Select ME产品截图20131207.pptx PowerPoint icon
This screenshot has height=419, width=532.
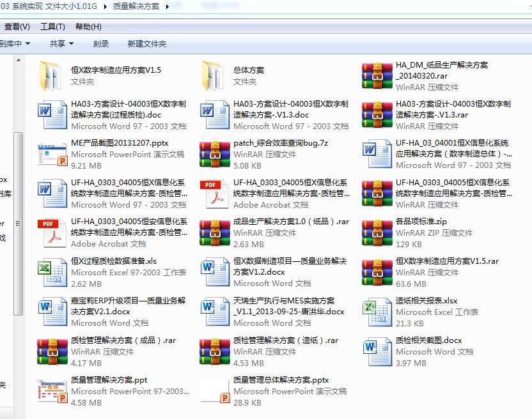tap(52, 154)
